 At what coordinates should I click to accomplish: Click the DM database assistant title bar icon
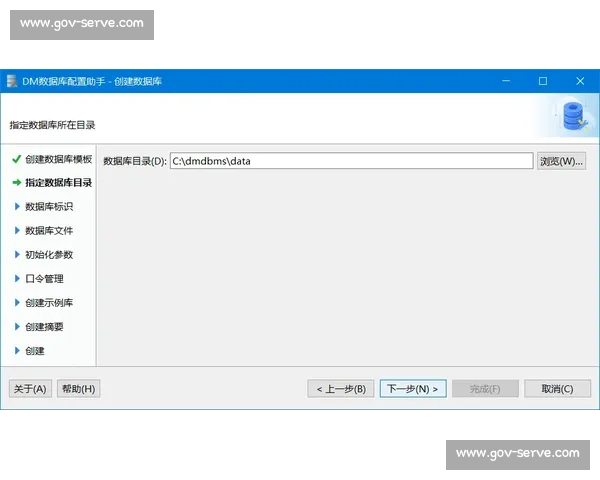pyautogui.click(x=12, y=81)
